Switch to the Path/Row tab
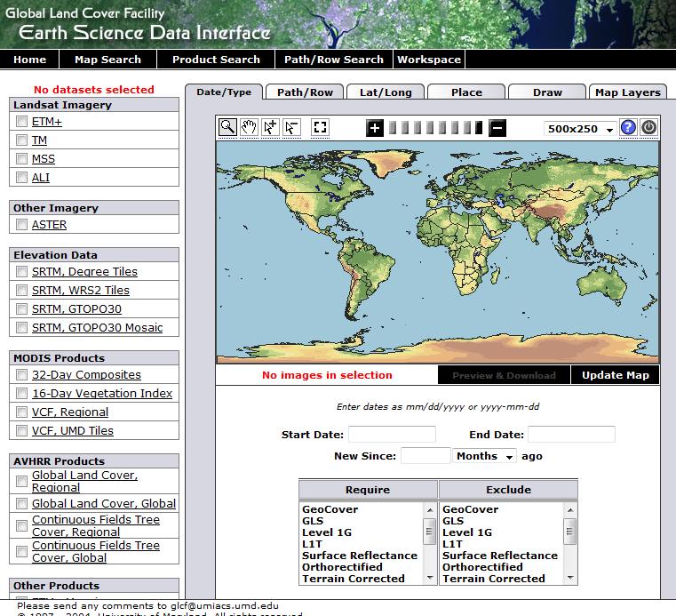Image resolution: width=676 pixels, height=616 pixels. coord(305,92)
